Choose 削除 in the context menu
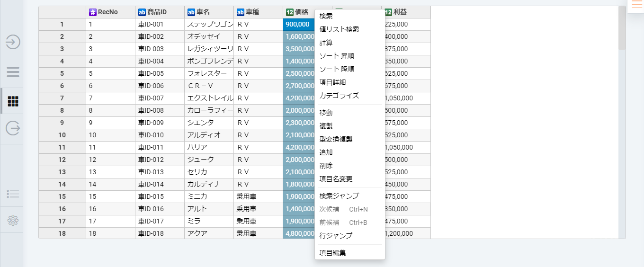Viewport: 644px width, 267px height. [x=350, y=166]
